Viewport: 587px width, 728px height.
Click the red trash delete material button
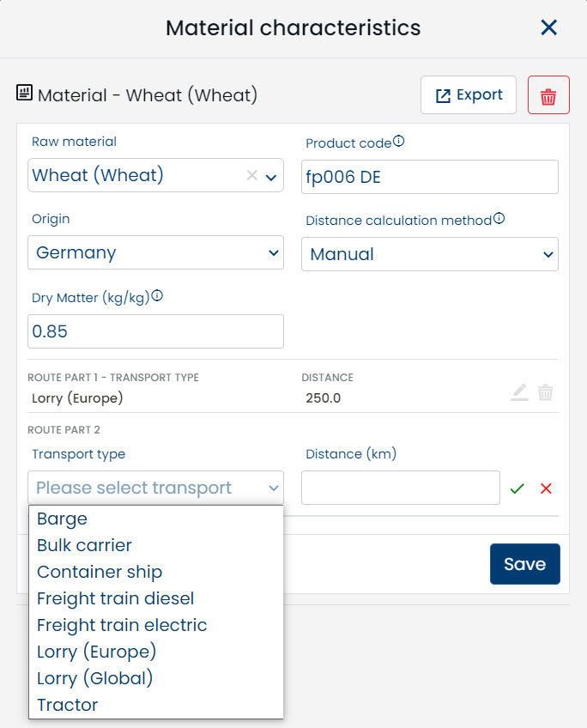tap(548, 95)
